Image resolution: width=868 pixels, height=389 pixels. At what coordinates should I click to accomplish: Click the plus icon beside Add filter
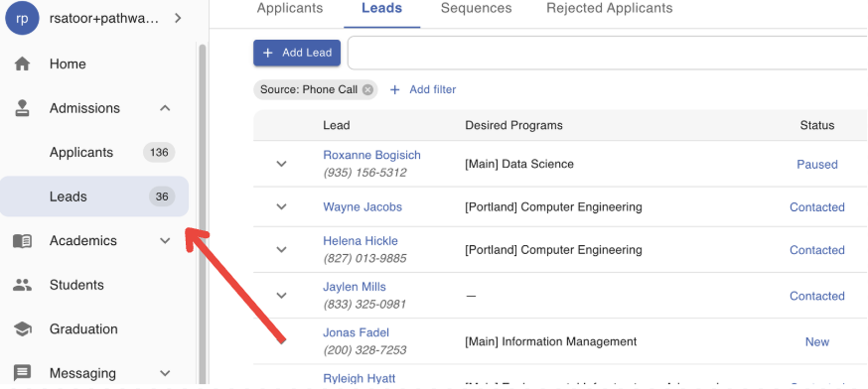(x=394, y=89)
